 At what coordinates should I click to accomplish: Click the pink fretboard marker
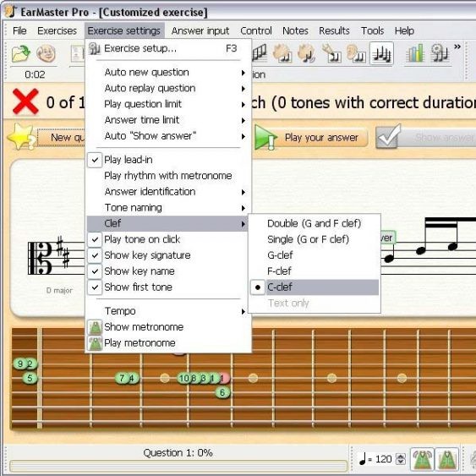pos(225,378)
